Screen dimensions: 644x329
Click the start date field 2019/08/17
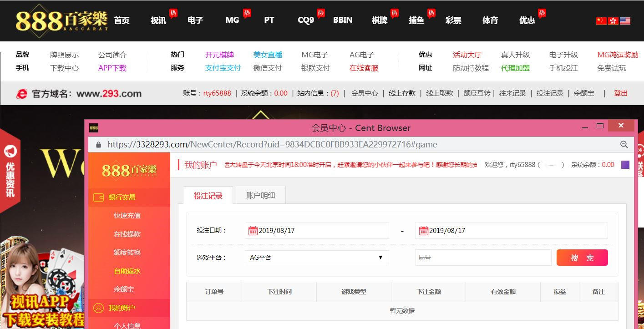317,231
